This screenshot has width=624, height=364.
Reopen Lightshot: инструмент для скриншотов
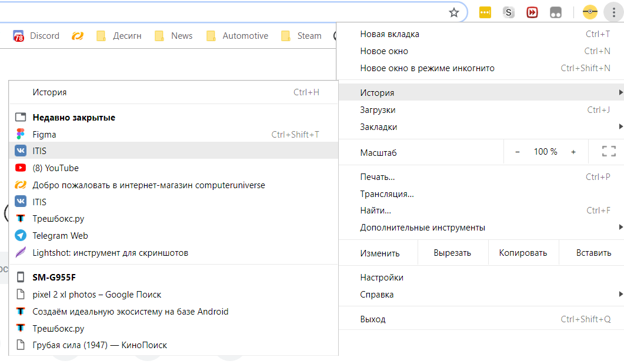pos(173,253)
